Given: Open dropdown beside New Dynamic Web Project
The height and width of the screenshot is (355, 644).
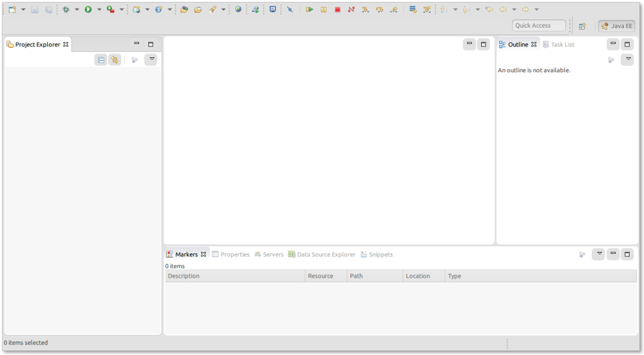Looking at the screenshot, I should (147, 9).
